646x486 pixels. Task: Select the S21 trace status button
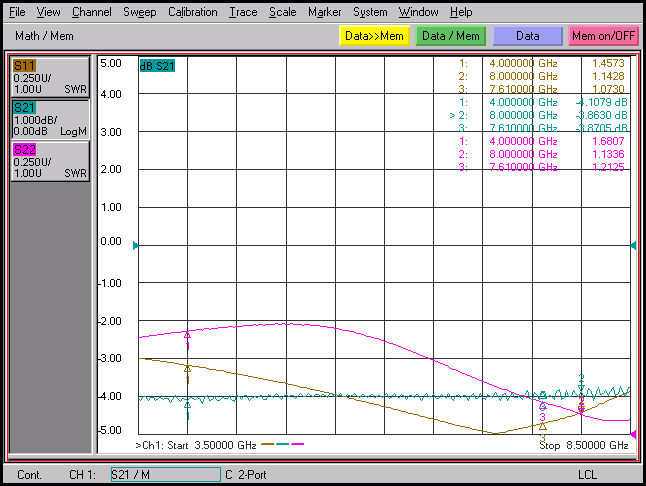point(50,119)
